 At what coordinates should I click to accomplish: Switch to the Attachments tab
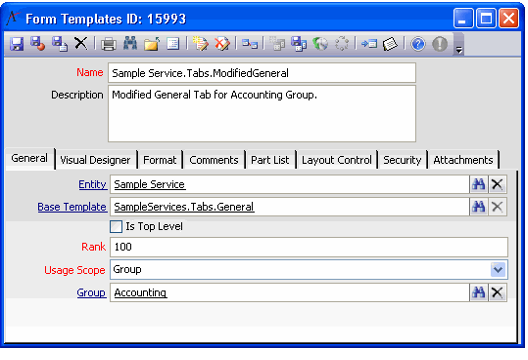point(463,160)
